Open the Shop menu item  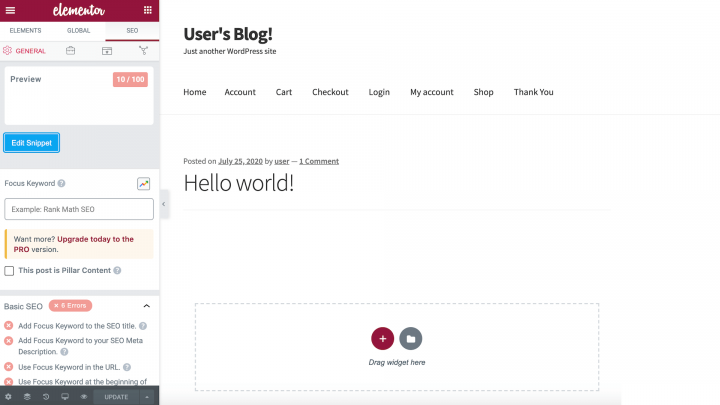(x=484, y=92)
